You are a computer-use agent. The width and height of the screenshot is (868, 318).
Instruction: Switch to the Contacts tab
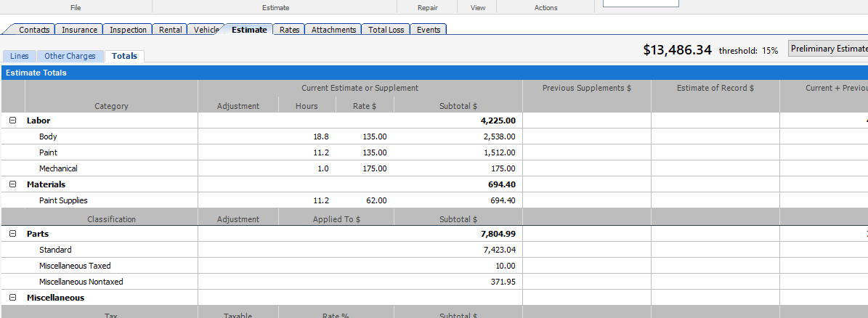tap(33, 30)
